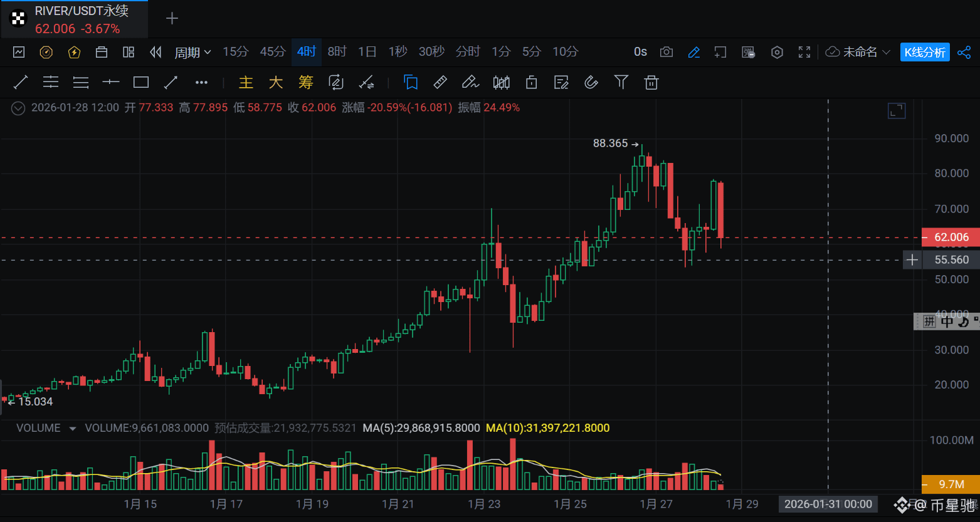Click the lock drawings icon
This screenshot has width=980, height=522.
coord(532,82)
